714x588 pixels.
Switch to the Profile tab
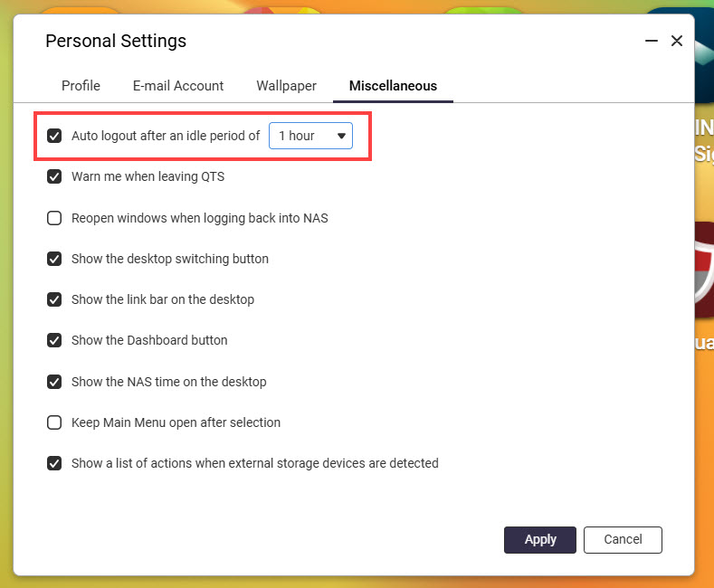tap(81, 86)
